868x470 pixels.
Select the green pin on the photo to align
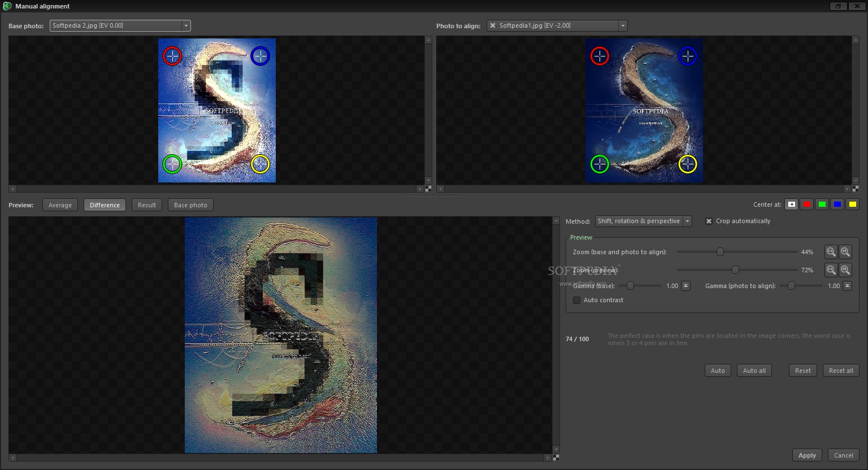600,164
